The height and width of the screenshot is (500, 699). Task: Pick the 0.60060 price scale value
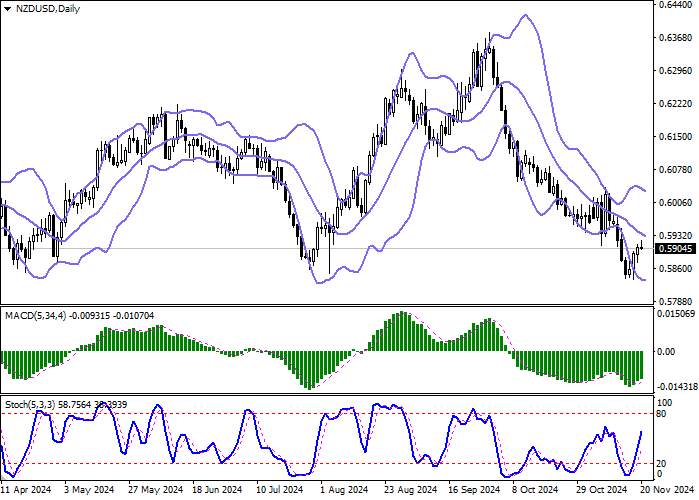pyautogui.click(x=676, y=203)
